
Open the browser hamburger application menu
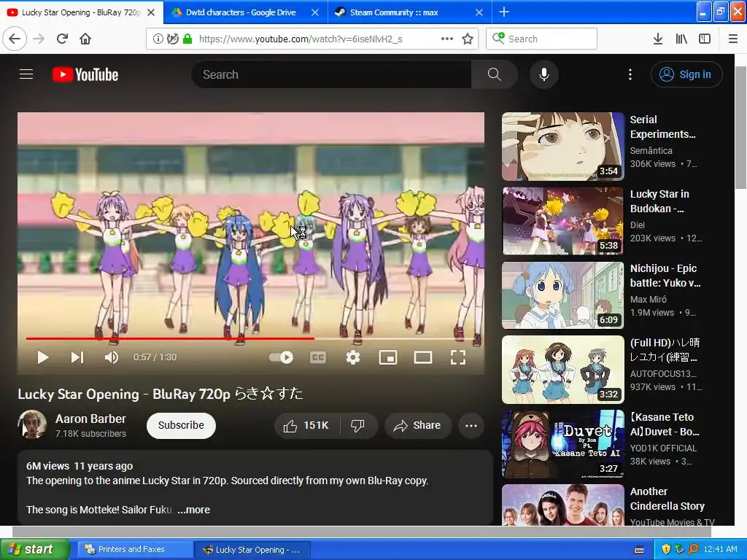(733, 39)
